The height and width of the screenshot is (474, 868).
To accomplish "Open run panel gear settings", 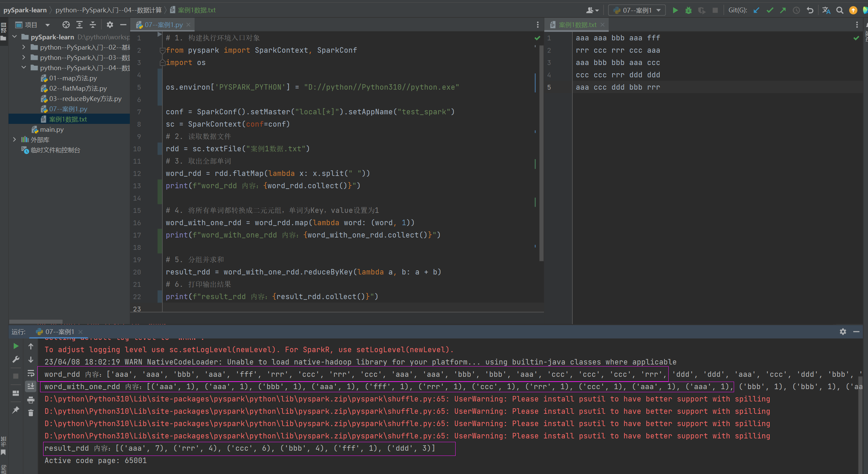I will pyautogui.click(x=843, y=332).
